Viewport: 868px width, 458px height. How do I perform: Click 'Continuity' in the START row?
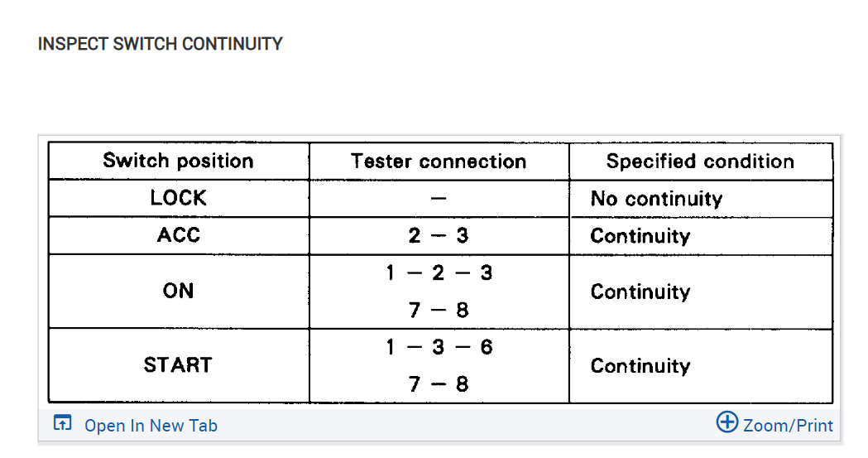(x=640, y=366)
